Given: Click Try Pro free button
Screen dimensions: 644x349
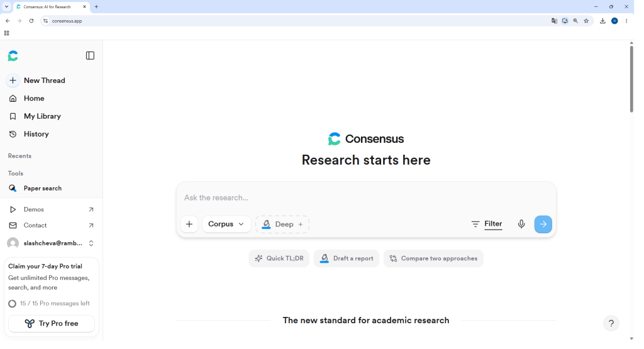Looking at the screenshot, I should pos(52,324).
